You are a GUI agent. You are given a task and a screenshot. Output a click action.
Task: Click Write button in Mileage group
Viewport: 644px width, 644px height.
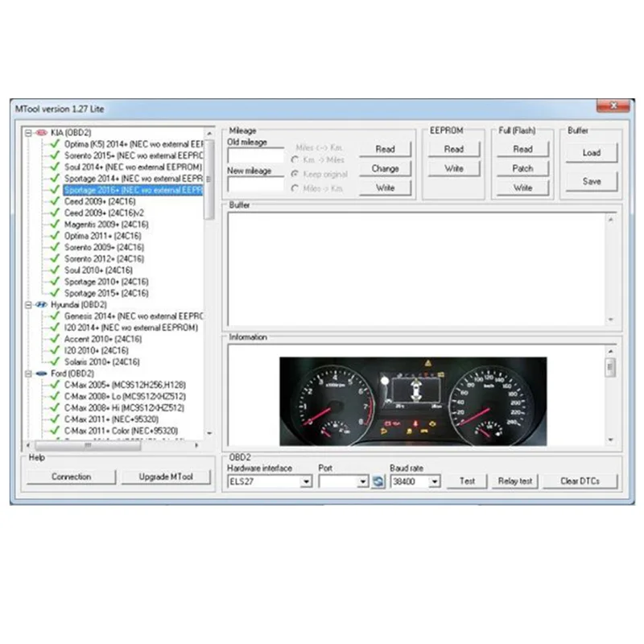click(385, 188)
